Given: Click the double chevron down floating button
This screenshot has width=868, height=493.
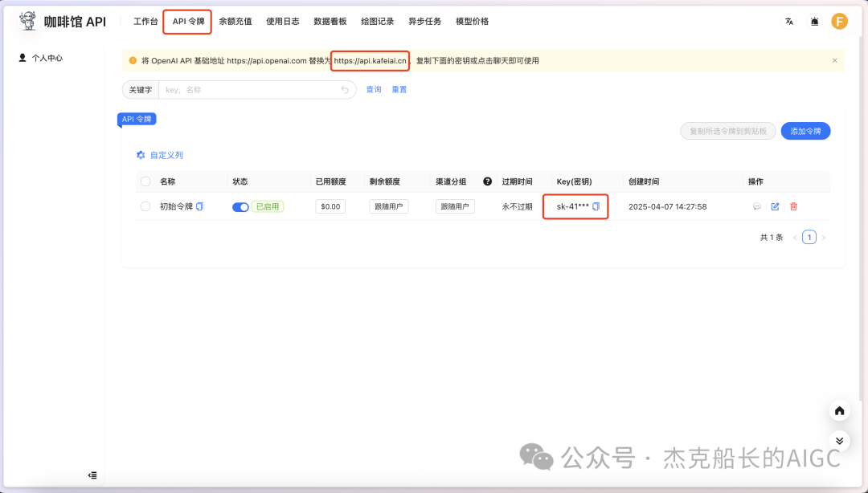Looking at the screenshot, I should click(x=839, y=441).
